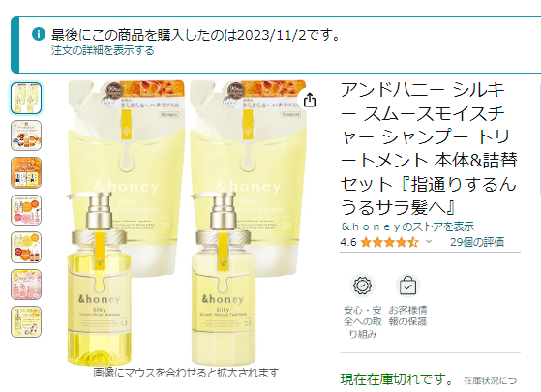Click the 在庫状況について stock status link

[491, 381]
